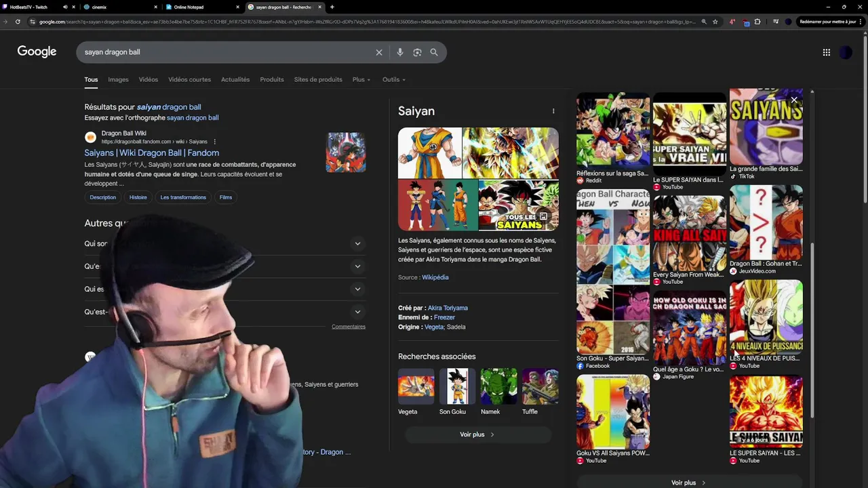Open 'TOUS LES SAIYANS' knowledge panel image
The width and height of the screenshot is (868, 488).
518,205
